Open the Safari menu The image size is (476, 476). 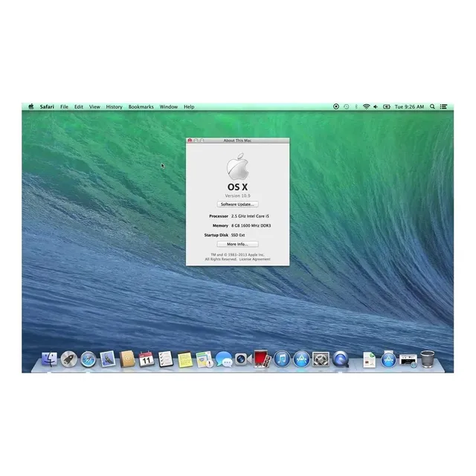pyautogui.click(x=47, y=106)
